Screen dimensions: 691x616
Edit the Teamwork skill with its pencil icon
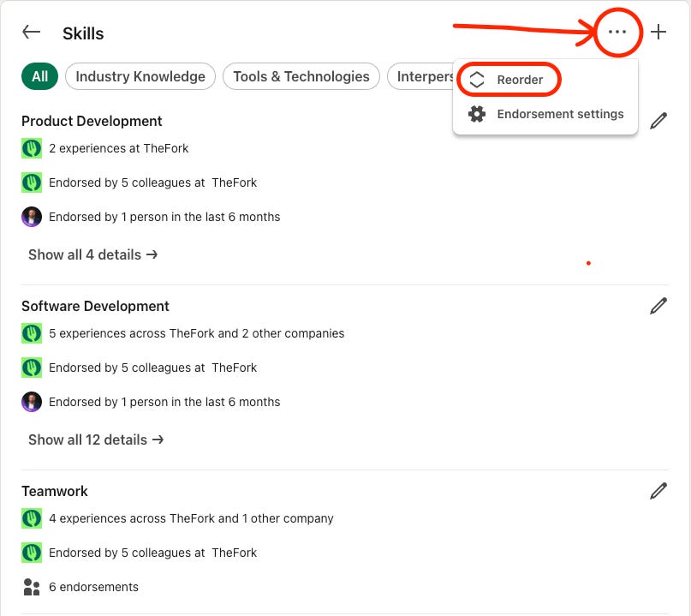pos(658,491)
